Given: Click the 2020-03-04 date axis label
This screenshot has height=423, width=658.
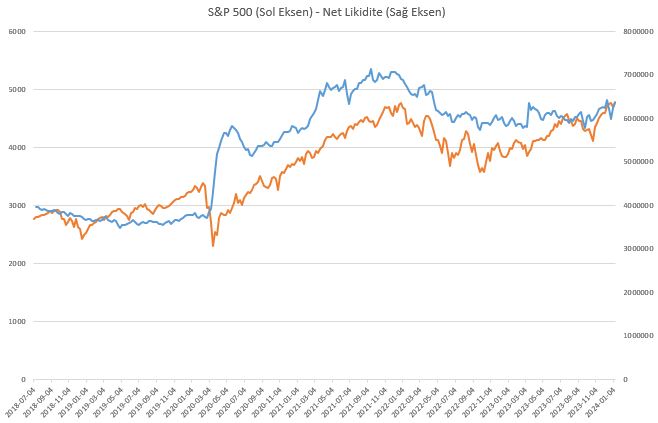Looking at the screenshot, I should pos(196,401).
